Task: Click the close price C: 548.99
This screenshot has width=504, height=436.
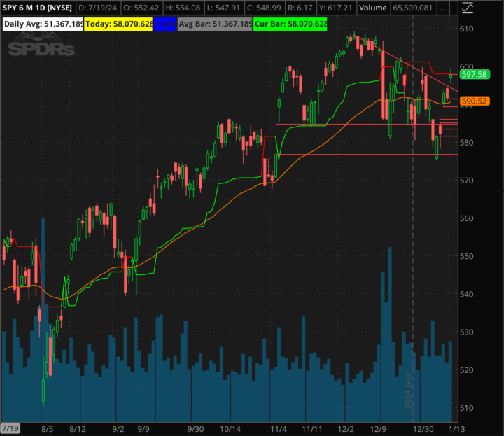Action: click(264, 8)
